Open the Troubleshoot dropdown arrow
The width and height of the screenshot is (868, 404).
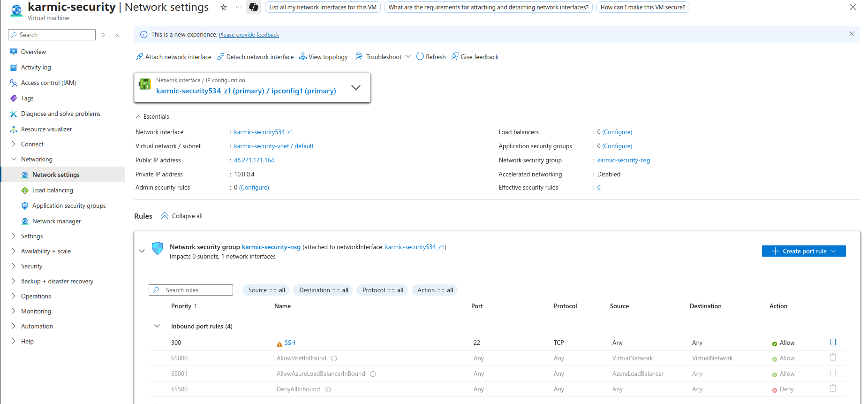point(408,57)
